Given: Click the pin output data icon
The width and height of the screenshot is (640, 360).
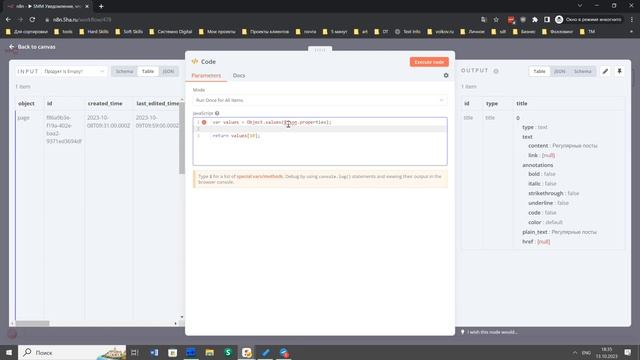Looking at the screenshot, I should click(619, 71).
